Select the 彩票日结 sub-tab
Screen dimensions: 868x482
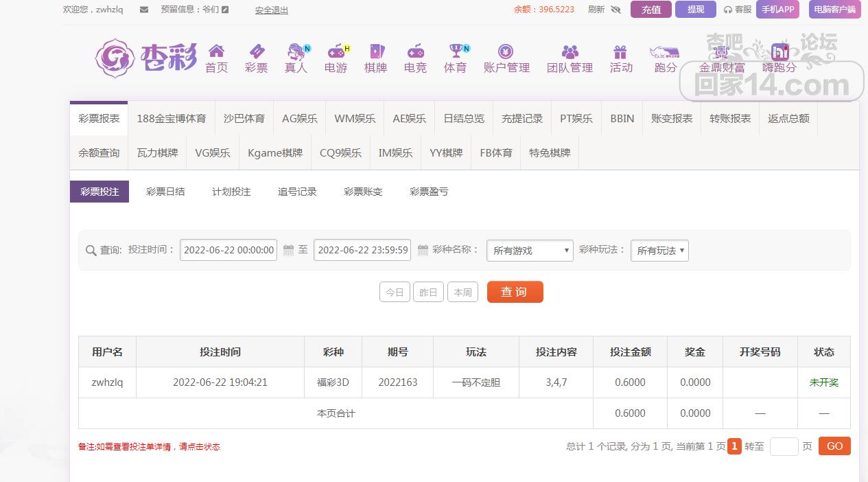click(x=165, y=192)
